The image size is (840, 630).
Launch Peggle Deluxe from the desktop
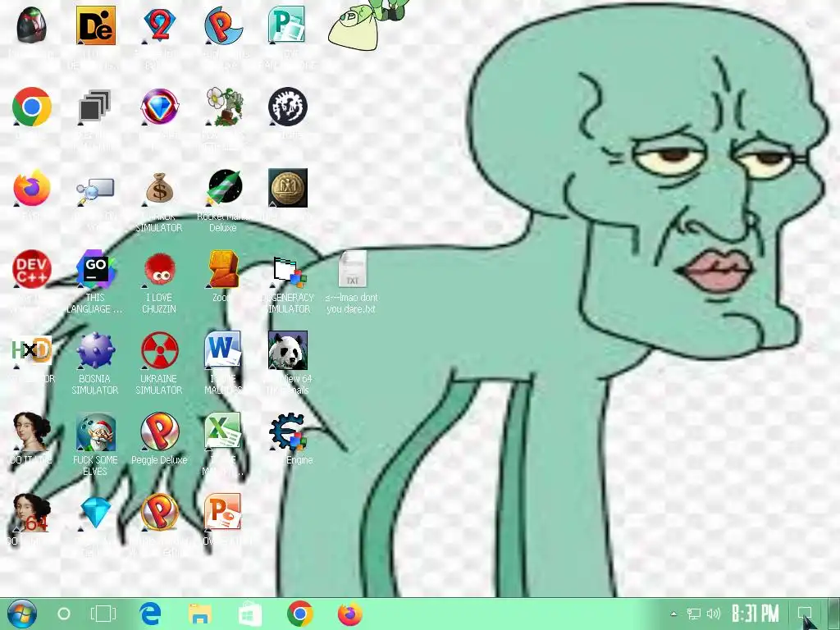click(x=159, y=431)
